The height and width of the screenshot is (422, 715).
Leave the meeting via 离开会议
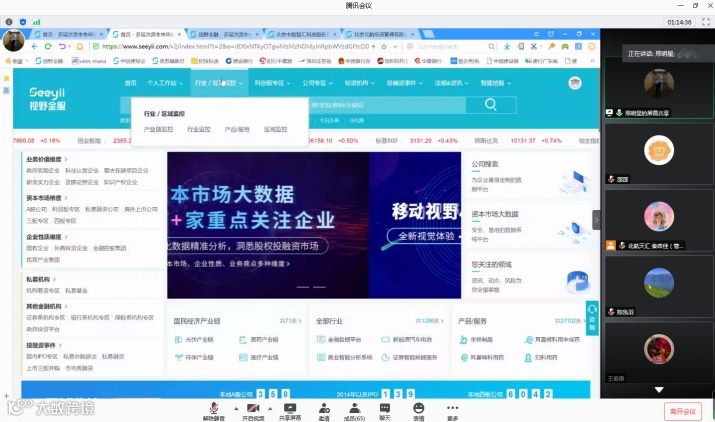(x=683, y=411)
